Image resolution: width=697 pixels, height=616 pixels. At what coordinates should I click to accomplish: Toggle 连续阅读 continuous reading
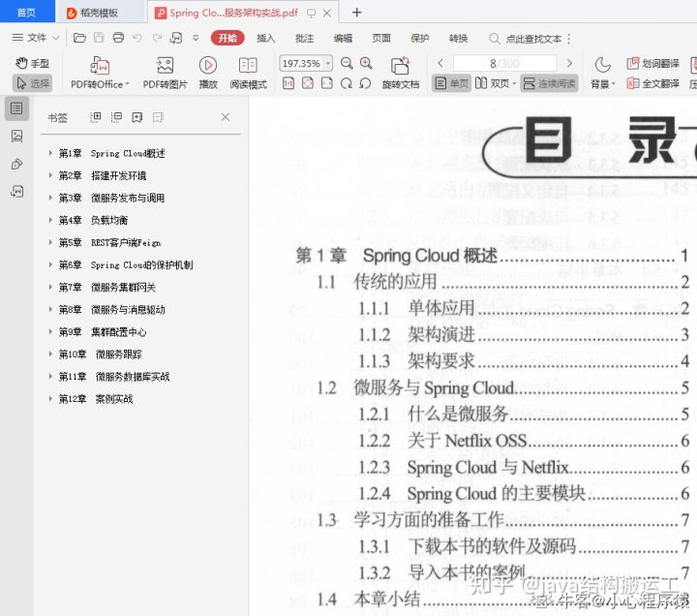pos(549,83)
